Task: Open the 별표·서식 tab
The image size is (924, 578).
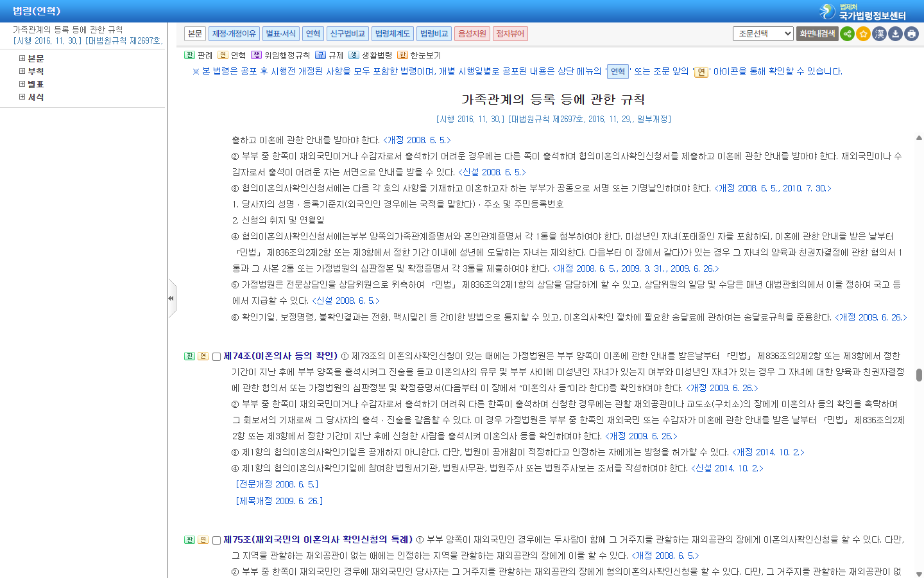Action: coord(281,33)
